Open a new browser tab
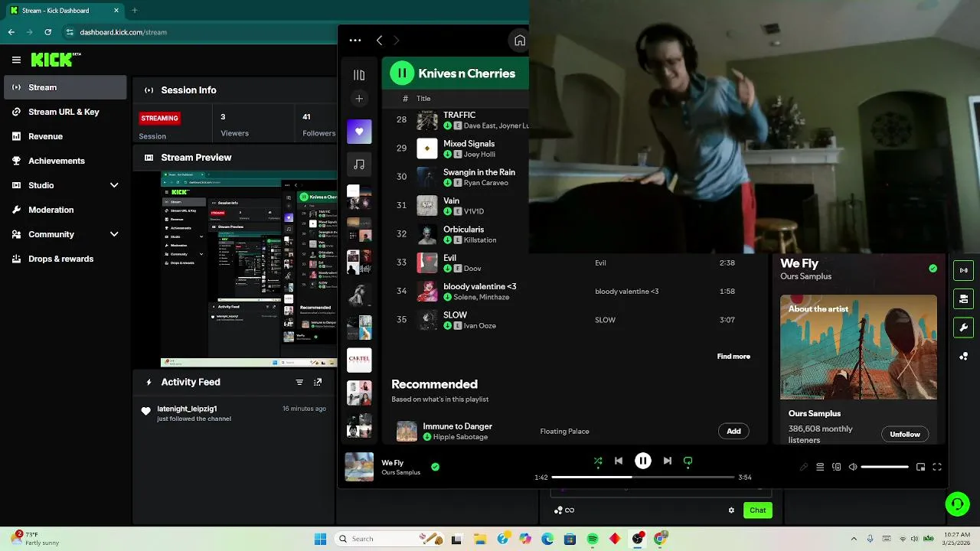 tap(135, 11)
